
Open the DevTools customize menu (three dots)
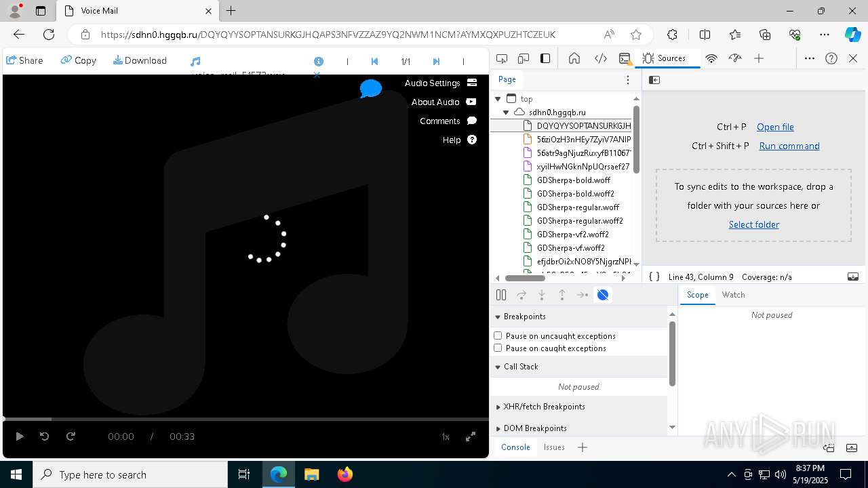pyautogui.click(x=810, y=58)
